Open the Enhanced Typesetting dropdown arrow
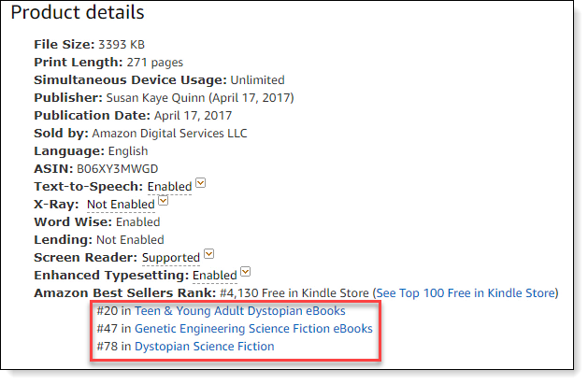588x384 pixels. point(246,272)
